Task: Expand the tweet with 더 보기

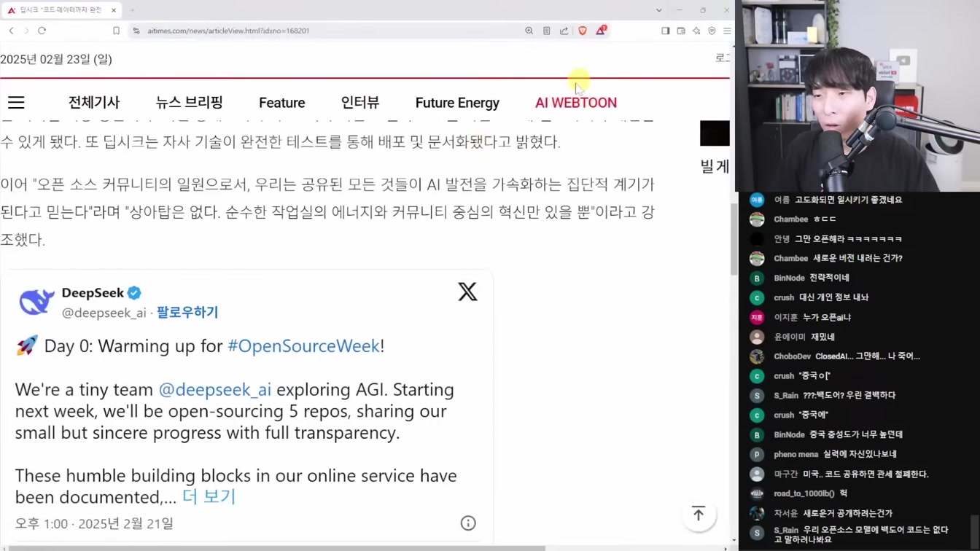Action: pyautogui.click(x=209, y=496)
